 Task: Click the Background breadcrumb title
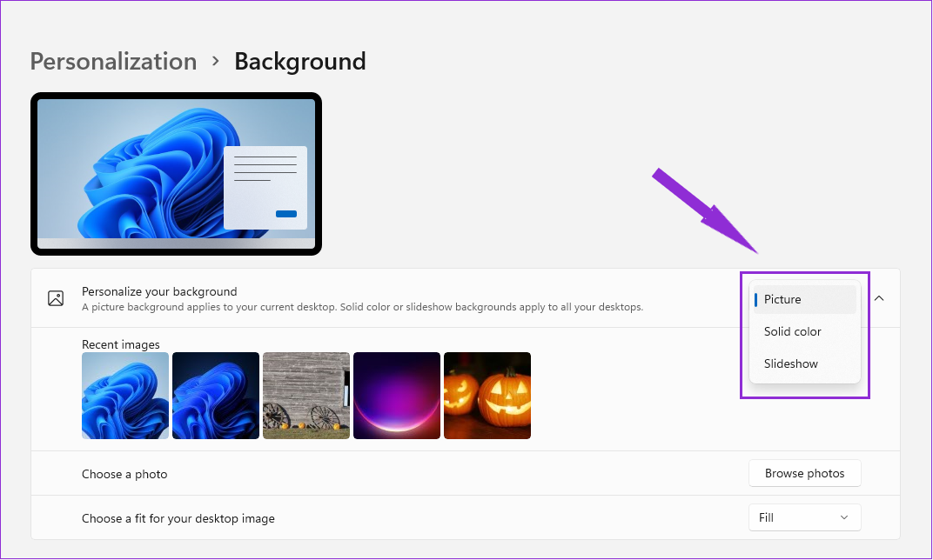click(299, 61)
